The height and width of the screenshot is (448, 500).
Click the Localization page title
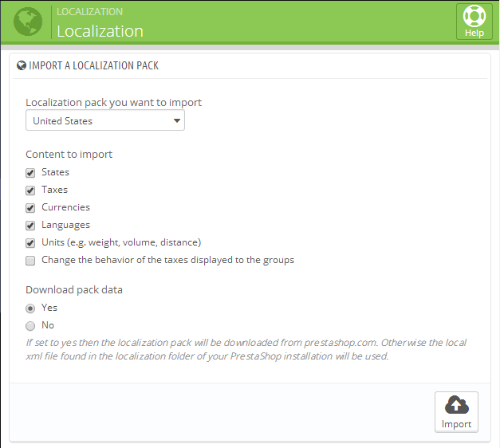tap(100, 31)
